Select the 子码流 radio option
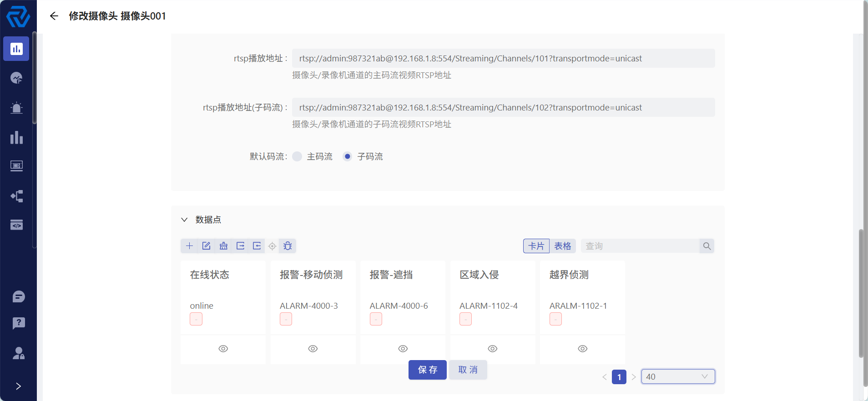This screenshot has height=401, width=868. tap(348, 156)
